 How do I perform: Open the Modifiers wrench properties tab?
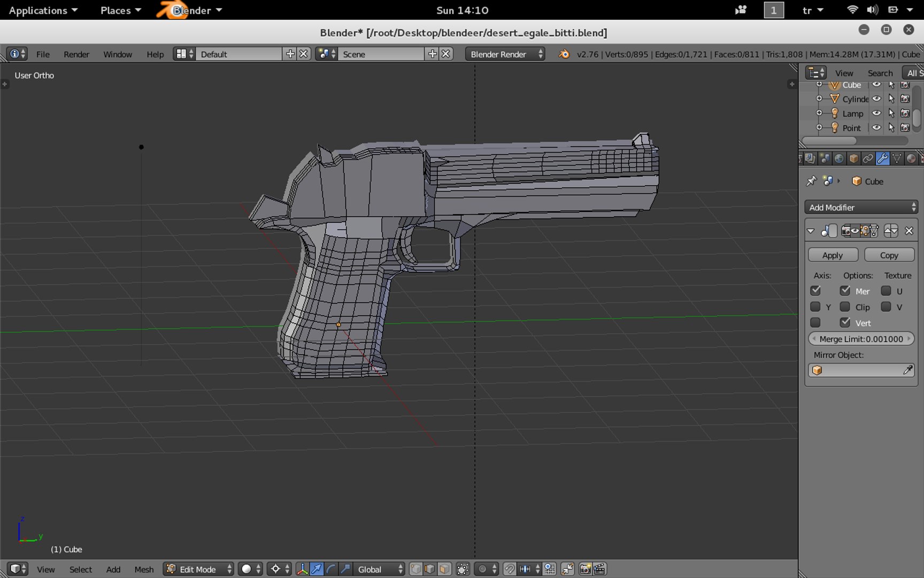point(882,158)
